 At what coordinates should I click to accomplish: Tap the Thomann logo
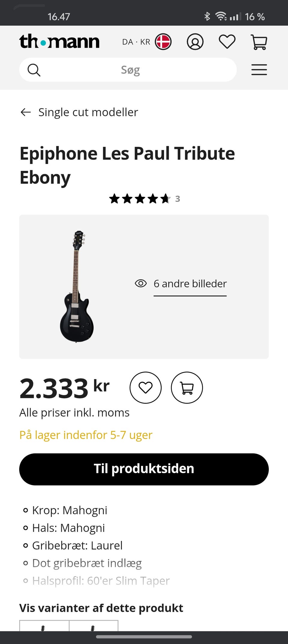click(x=59, y=41)
